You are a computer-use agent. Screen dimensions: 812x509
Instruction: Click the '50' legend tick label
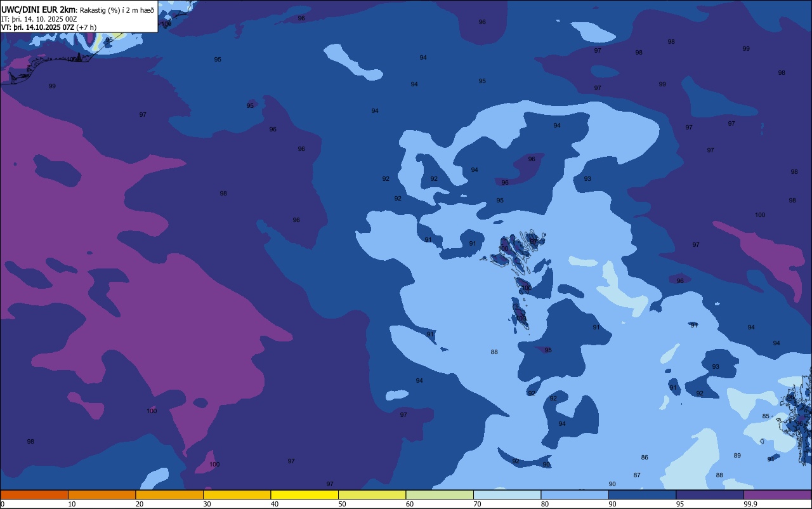click(x=342, y=504)
